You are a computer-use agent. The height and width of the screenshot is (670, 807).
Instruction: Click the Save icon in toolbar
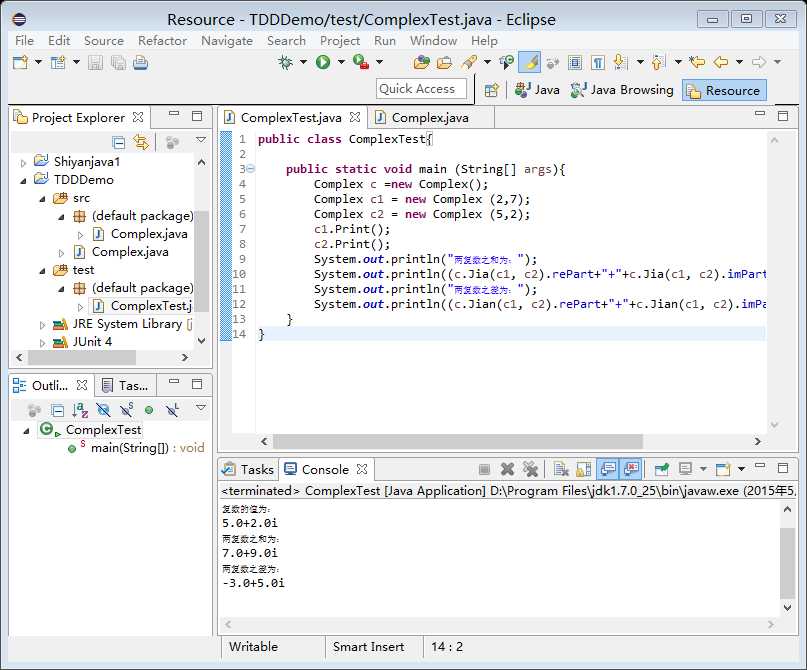95,63
